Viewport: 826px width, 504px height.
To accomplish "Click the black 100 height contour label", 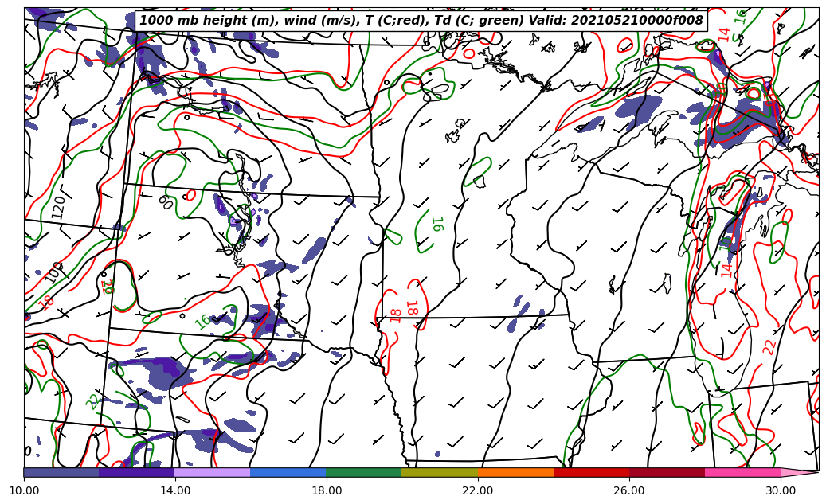I will (x=53, y=272).
